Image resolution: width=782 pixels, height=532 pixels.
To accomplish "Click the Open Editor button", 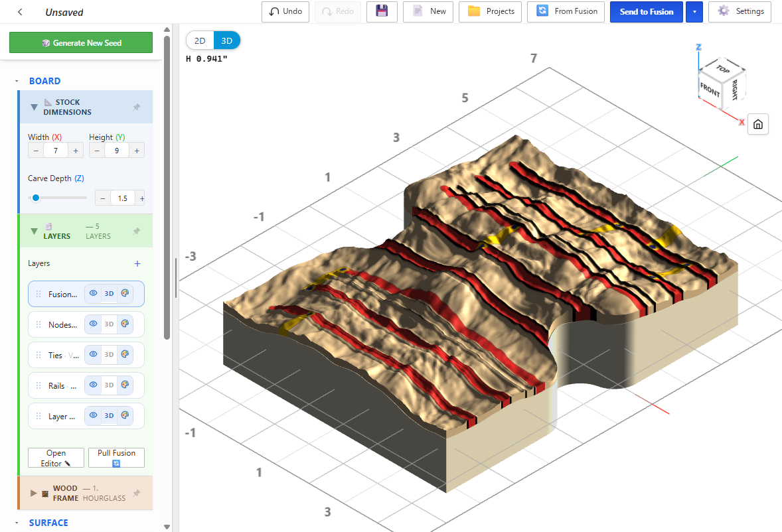I will click(56, 458).
